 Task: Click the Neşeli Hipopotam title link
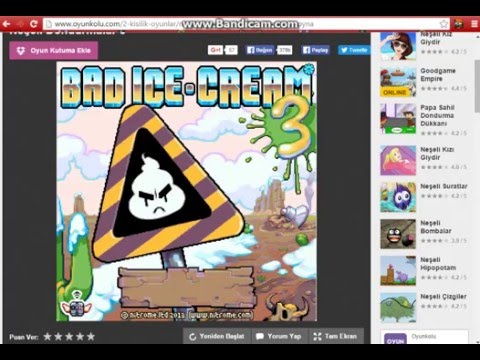(x=438, y=264)
